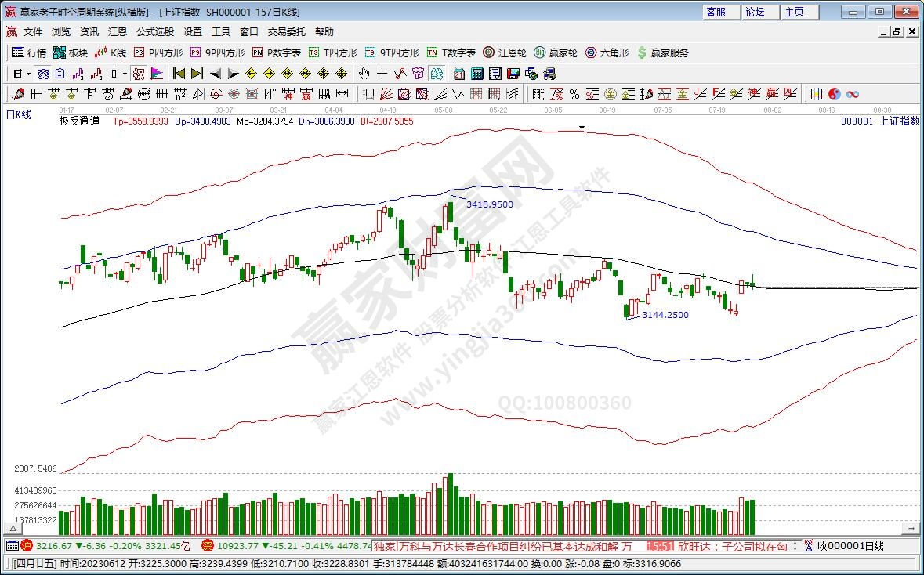
Task: Click the crosshair cursor tool
Action: tap(382, 74)
